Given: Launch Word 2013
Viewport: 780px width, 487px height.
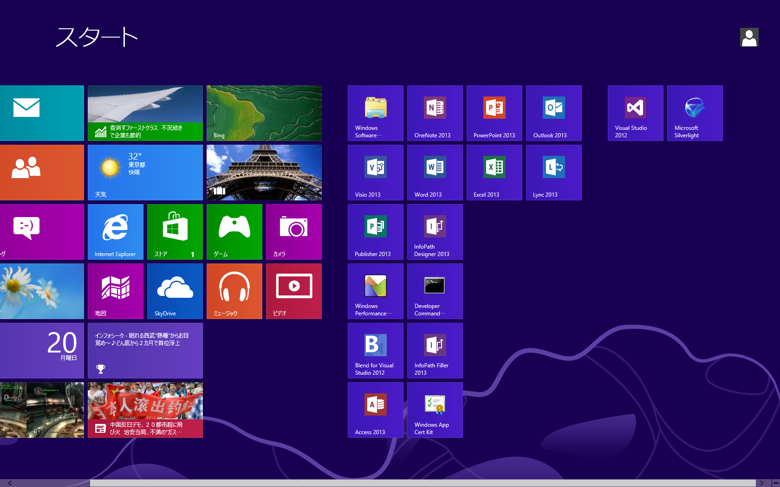Looking at the screenshot, I should (435, 172).
